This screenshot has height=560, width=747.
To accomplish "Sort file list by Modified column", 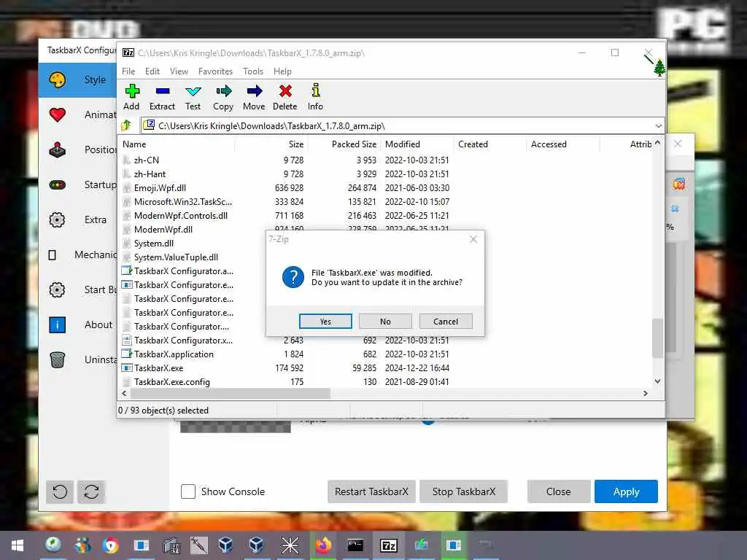I will (417, 144).
